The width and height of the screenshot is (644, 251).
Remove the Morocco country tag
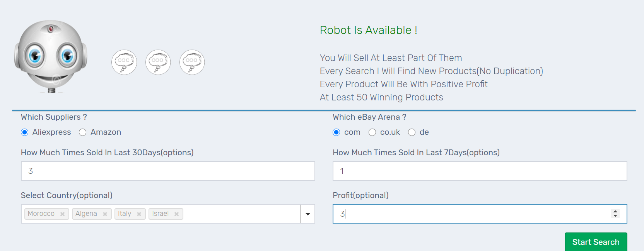62,214
